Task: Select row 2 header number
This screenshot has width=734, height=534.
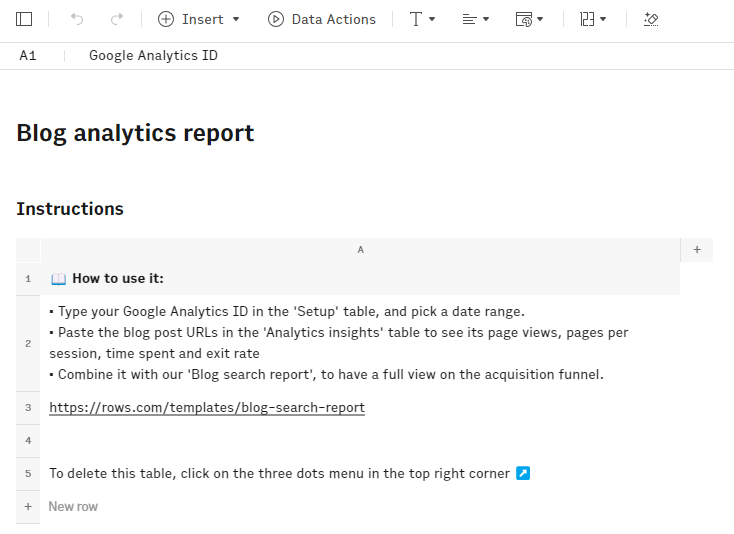Action: [28, 343]
